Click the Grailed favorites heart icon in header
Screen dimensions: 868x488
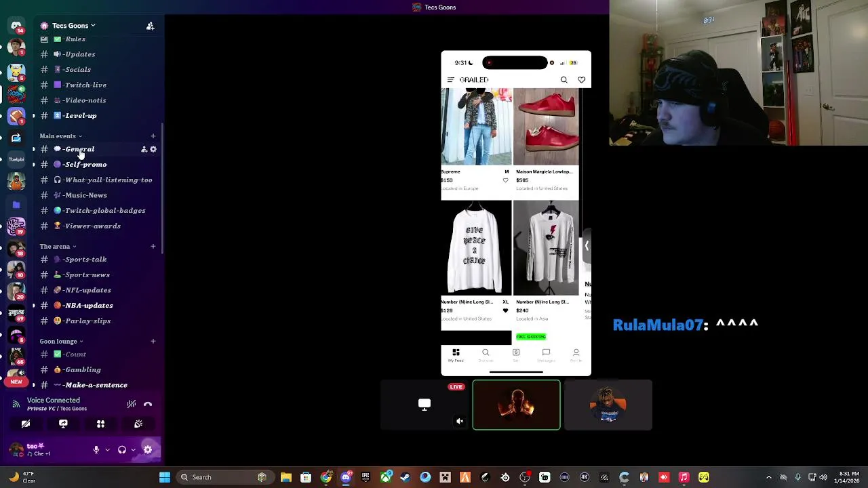pyautogui.click(x=581, y=80)
